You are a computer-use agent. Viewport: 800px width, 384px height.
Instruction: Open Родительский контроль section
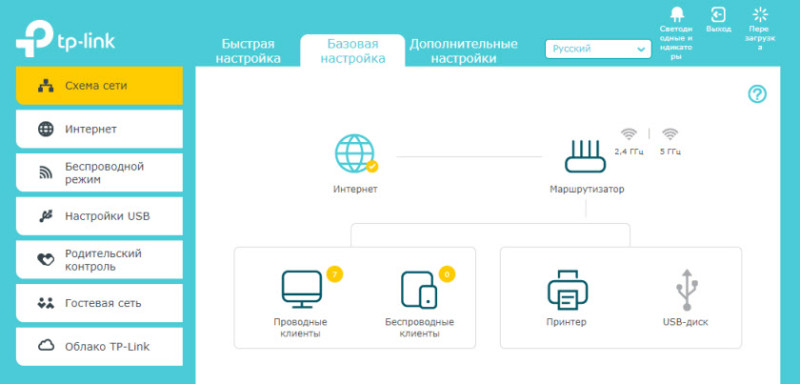[99, 260]
